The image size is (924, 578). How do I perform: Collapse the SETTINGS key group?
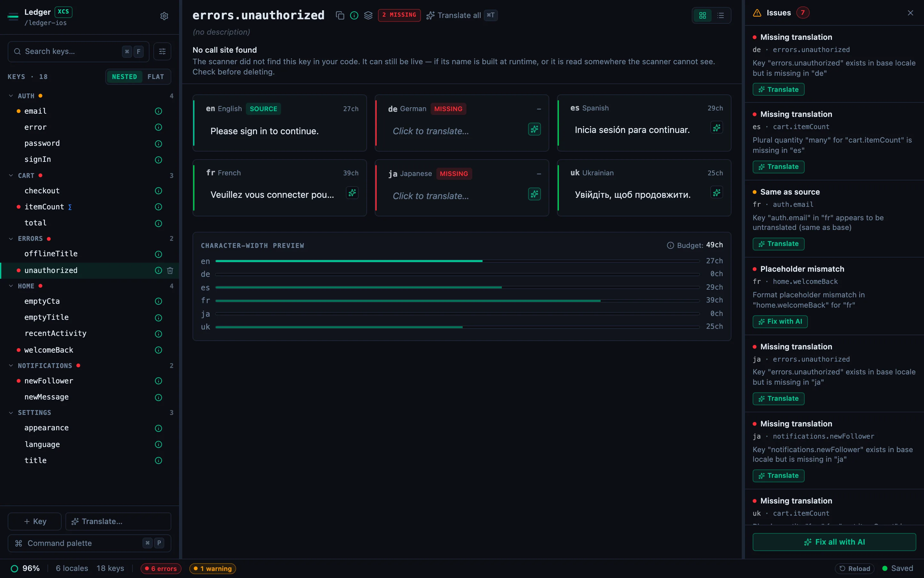[11, 413]
